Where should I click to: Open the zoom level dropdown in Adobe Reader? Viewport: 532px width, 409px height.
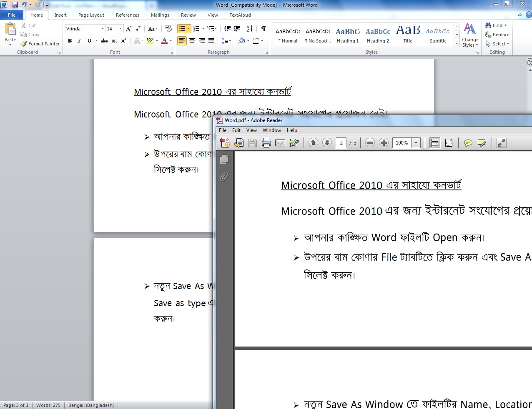416,143
